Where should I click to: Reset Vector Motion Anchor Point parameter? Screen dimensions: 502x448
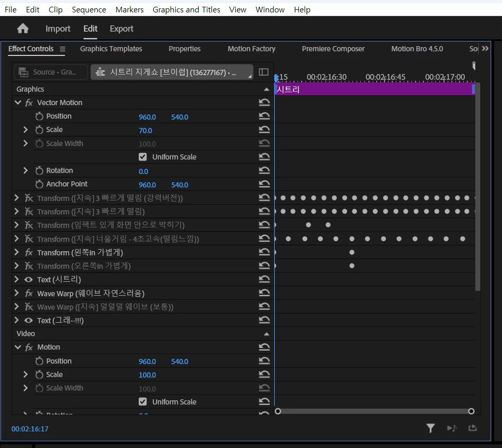click(264, 184)
